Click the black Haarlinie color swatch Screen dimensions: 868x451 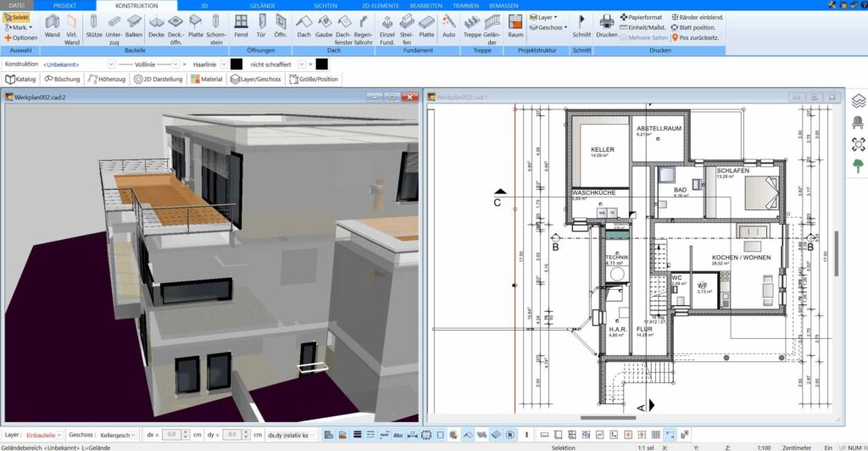[x=236, y=64]
